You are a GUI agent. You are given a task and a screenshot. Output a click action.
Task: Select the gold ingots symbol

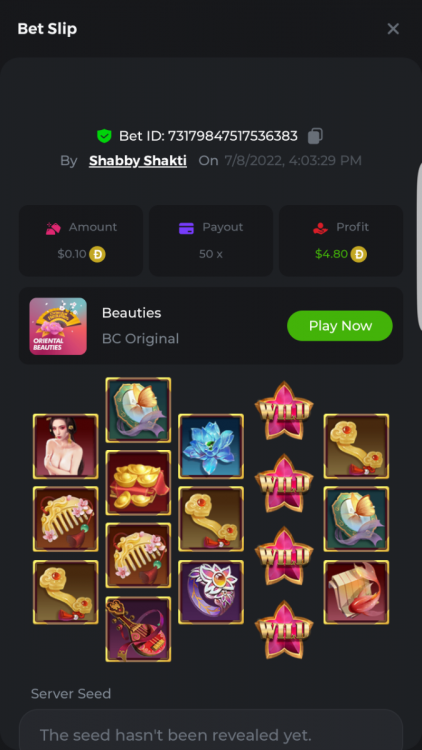coord(138,483)
